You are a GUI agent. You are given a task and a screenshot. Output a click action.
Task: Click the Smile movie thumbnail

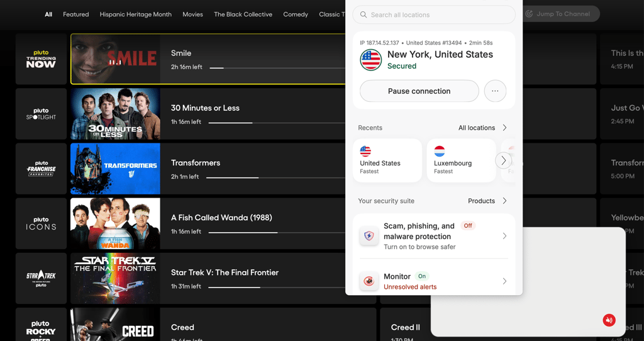(x=116, y=59)
